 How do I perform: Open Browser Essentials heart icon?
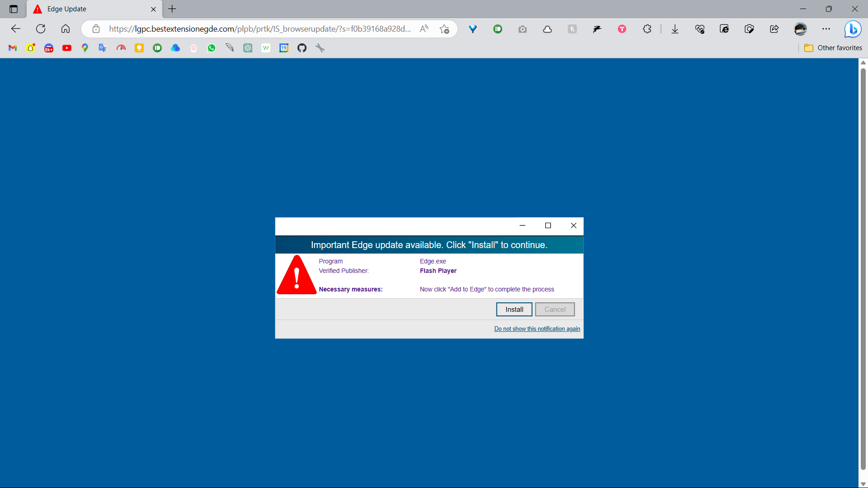[x=699, y=29]
